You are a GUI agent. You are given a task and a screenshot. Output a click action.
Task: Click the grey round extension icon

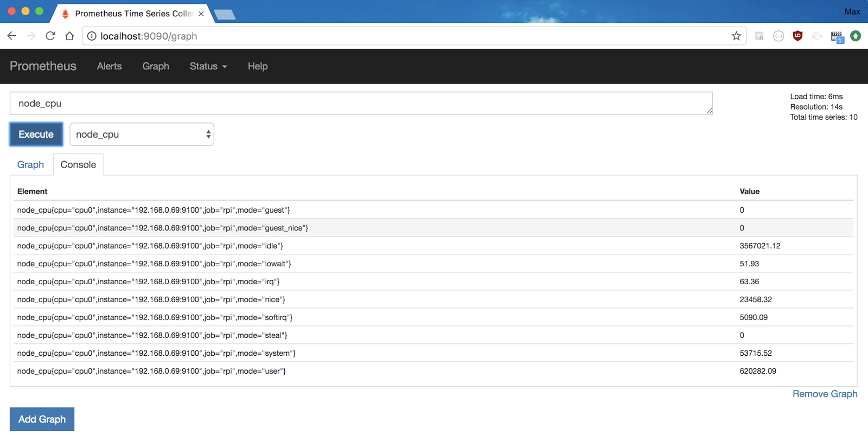point(778,36)
